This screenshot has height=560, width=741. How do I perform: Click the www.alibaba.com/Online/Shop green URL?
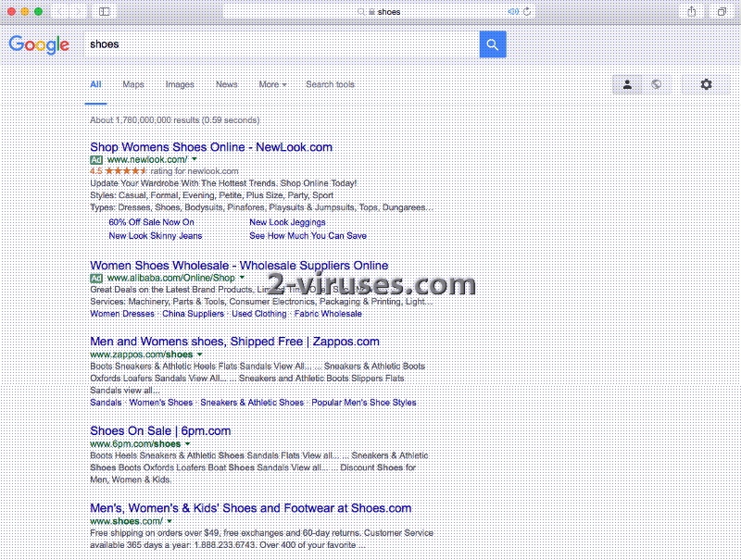click(x=171, y=278)
